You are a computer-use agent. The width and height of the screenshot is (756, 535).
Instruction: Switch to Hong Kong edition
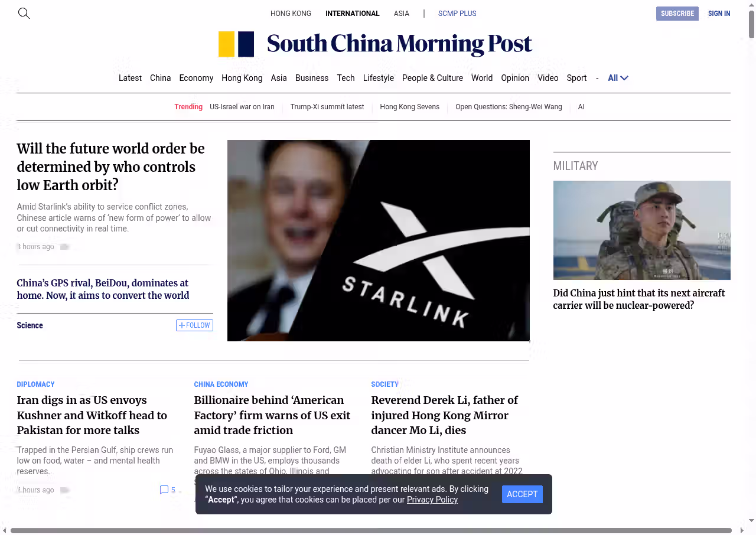pyautogui.click(x=291, y=14)
